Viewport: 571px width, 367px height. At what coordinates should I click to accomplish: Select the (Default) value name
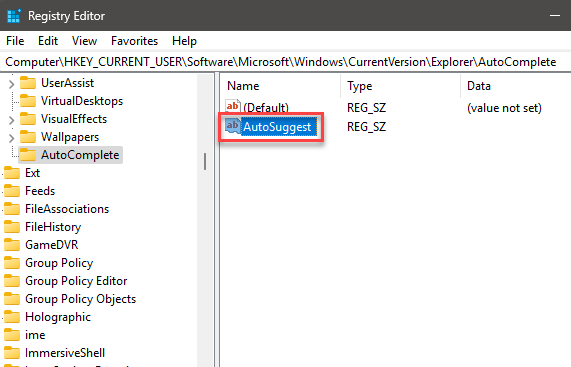tap(266, 108)
